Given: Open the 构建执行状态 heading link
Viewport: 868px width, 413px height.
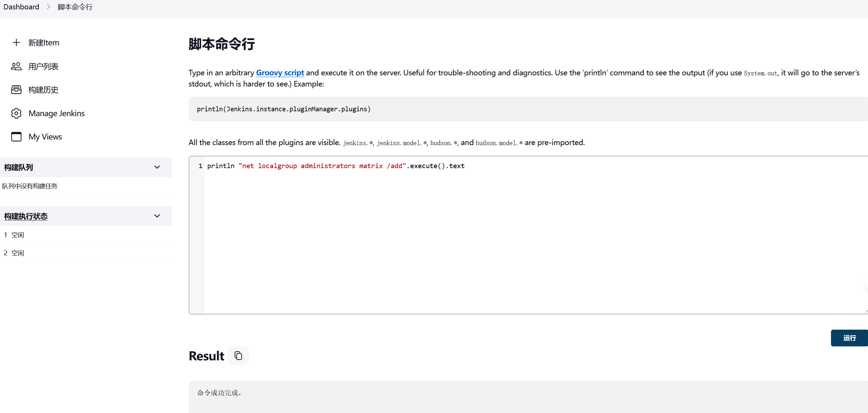Looking at the screenshot, I should tap(26, 216).
